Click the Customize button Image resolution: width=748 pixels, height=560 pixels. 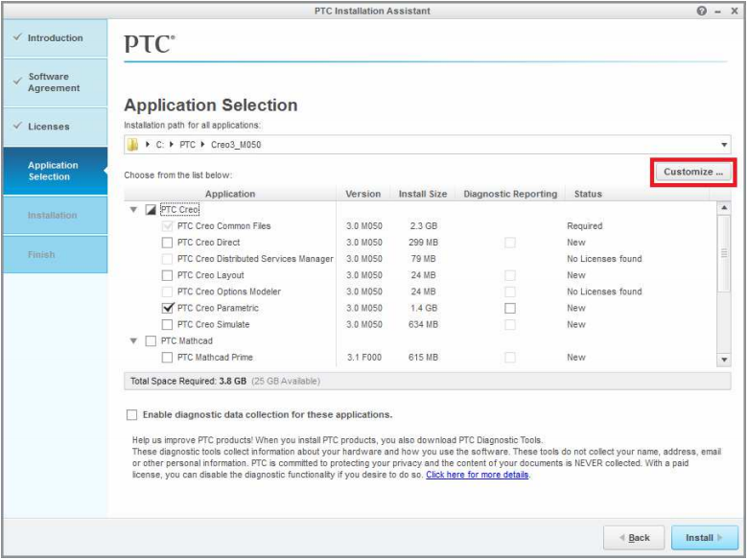pyautogui.click(x=693, y=172)
